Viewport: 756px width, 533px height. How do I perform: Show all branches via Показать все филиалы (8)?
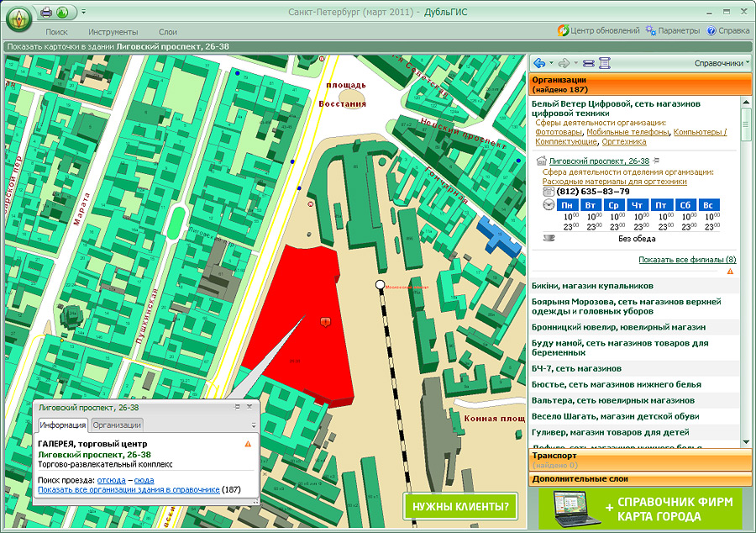[687, 260]
